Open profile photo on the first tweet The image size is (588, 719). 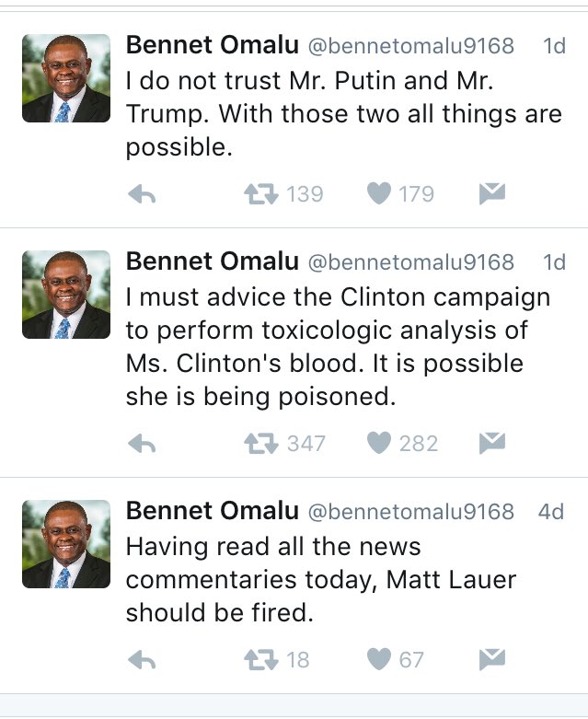tap(66, 79)
